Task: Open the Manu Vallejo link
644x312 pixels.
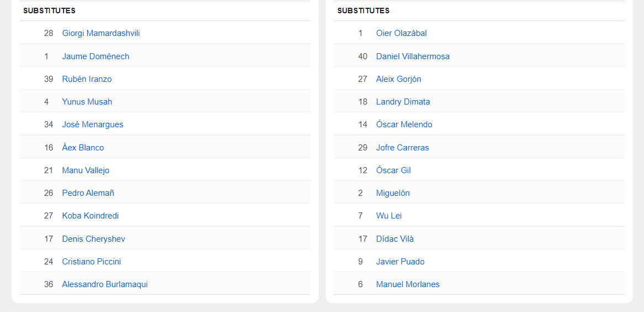Action: click(x=86, y=170)
